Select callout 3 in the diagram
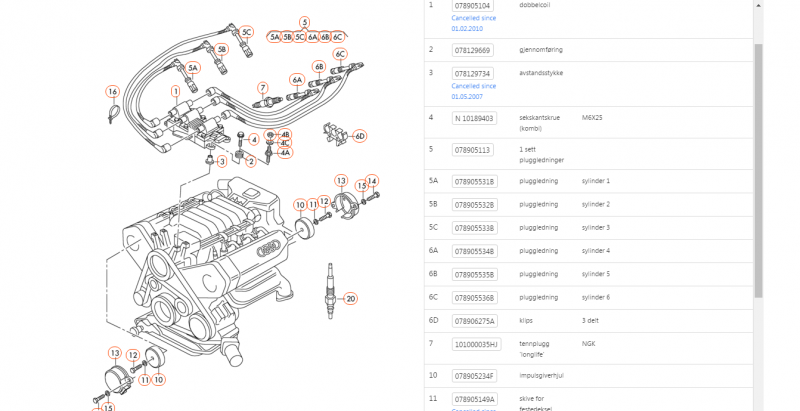 (x=222, y=161)
